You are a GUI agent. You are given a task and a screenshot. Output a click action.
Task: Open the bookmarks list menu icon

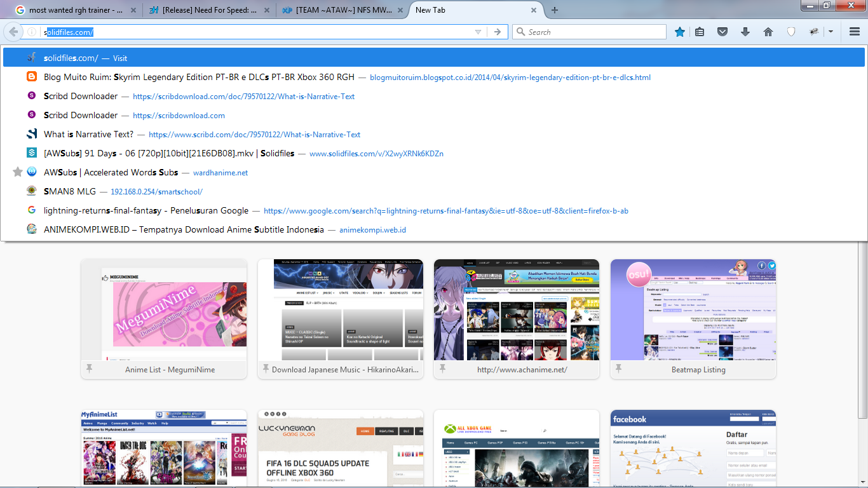click(x=700, y=32)
